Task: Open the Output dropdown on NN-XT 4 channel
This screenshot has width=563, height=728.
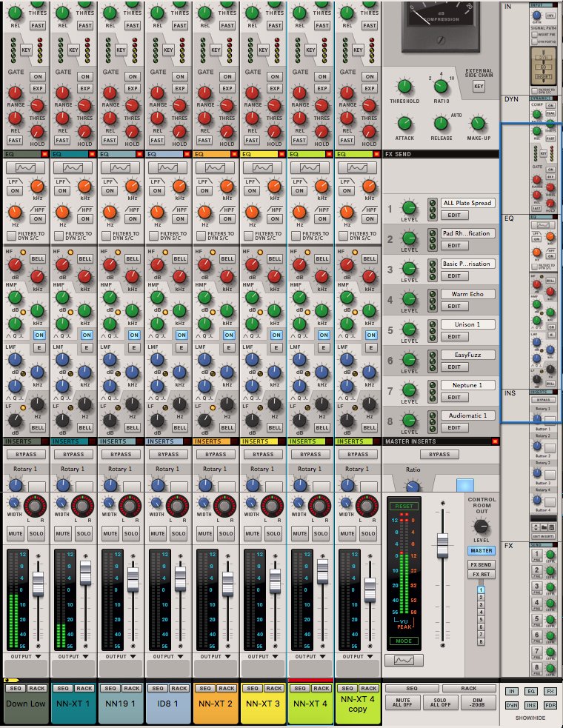Action: pyautogui.click(x=311, y=656)
